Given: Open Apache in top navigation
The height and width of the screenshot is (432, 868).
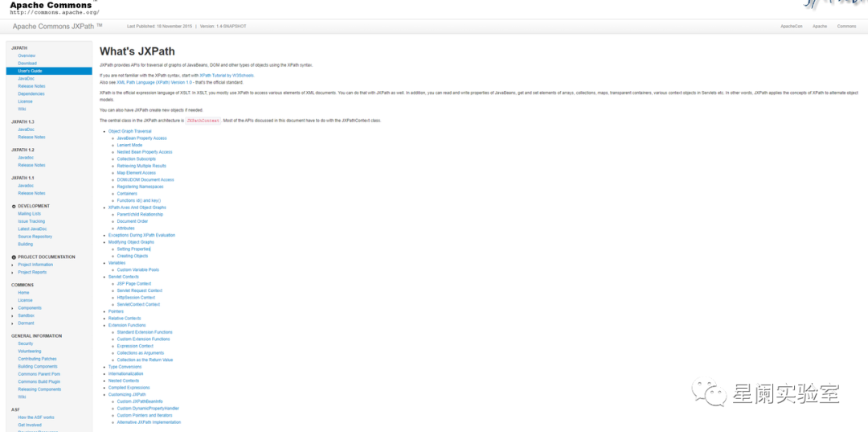Looking at the screenshot, I should coord(820,27).
